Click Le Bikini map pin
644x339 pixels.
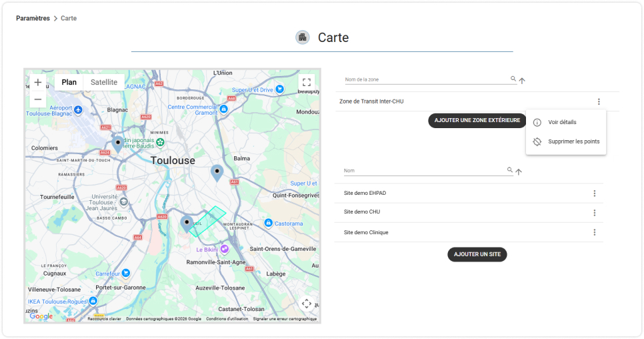click(224, 249)
